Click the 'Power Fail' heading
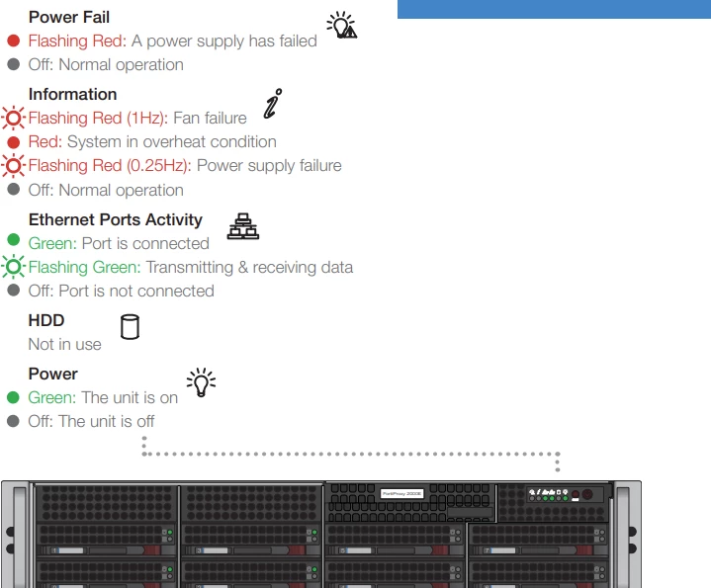The image size is (711, 588). [69, 17]
